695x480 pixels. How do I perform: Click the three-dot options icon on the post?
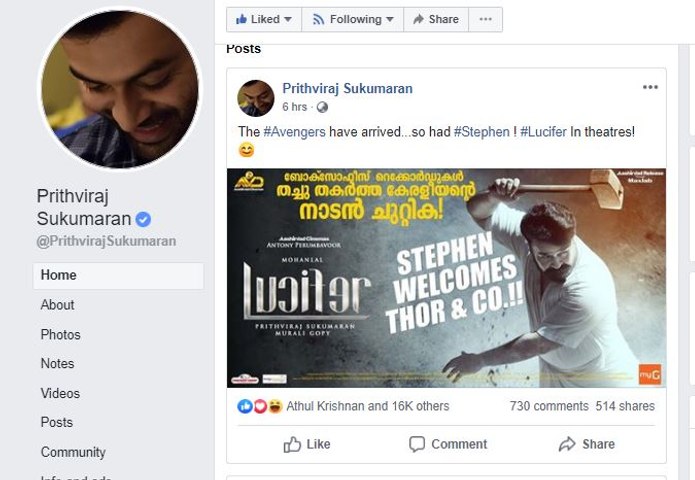pos(650,87)
